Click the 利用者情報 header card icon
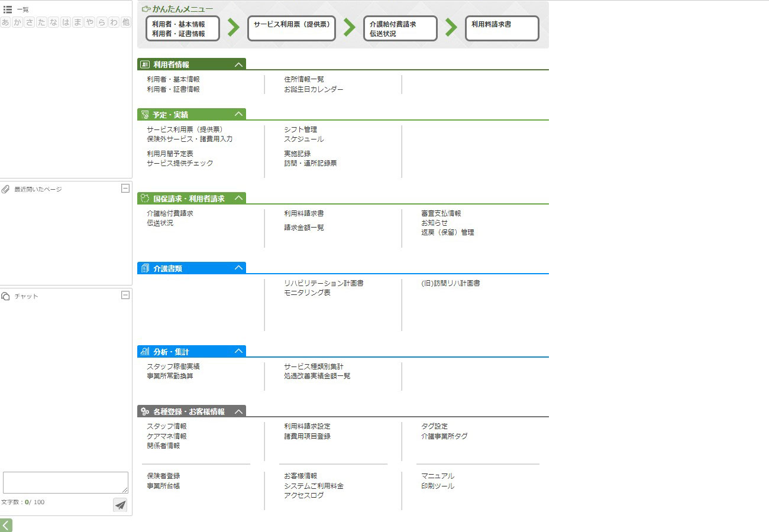This screenshot has width=769, height=532. (x=145, y=64)
